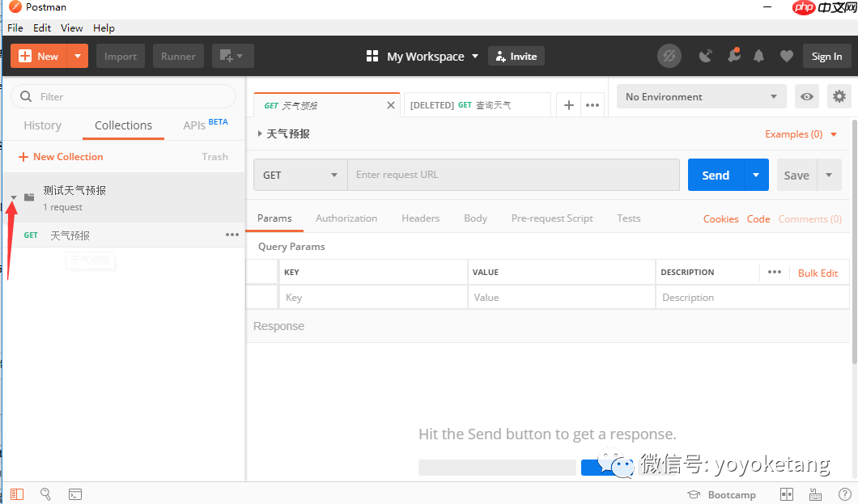Image resolution: width=858 pixels, height=504 pixels.
Task: Click the environment quick look eye icon
Action: click(x=806, y=97)
